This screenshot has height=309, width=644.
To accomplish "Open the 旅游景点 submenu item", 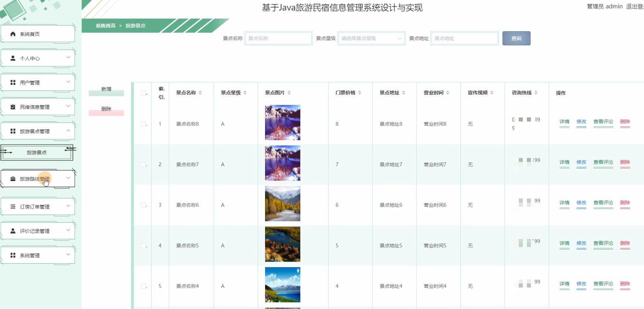I will click(36, 153).
